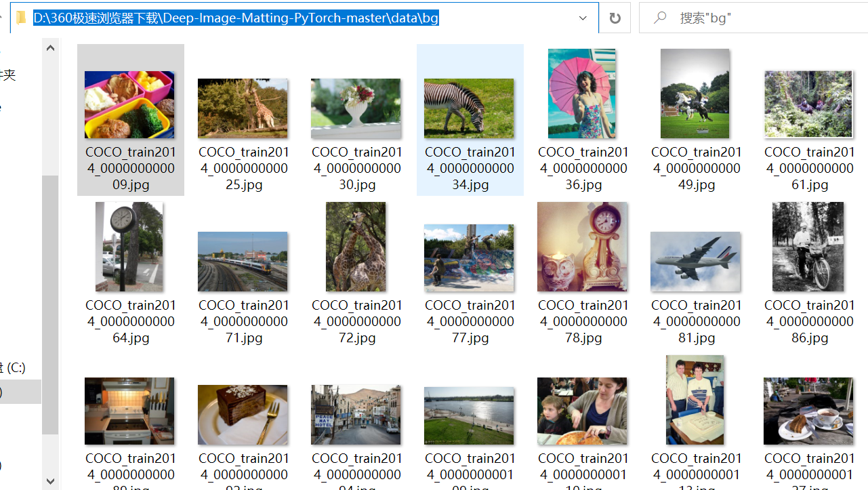Viewport: 868px width, 490px height.
Task: Select the chocolate cake image COCO_train2014_000000000092.jpg
Action: (243, 414)
